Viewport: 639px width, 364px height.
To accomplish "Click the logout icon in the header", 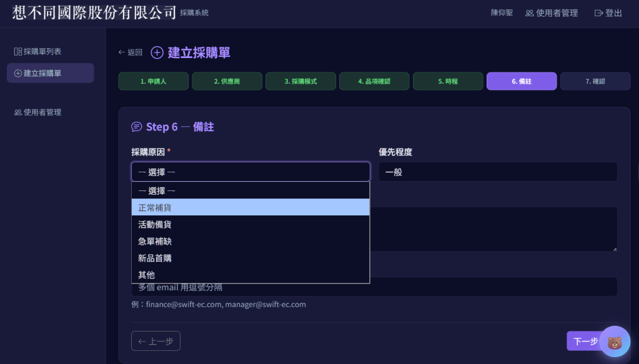I will click(598, 13).
